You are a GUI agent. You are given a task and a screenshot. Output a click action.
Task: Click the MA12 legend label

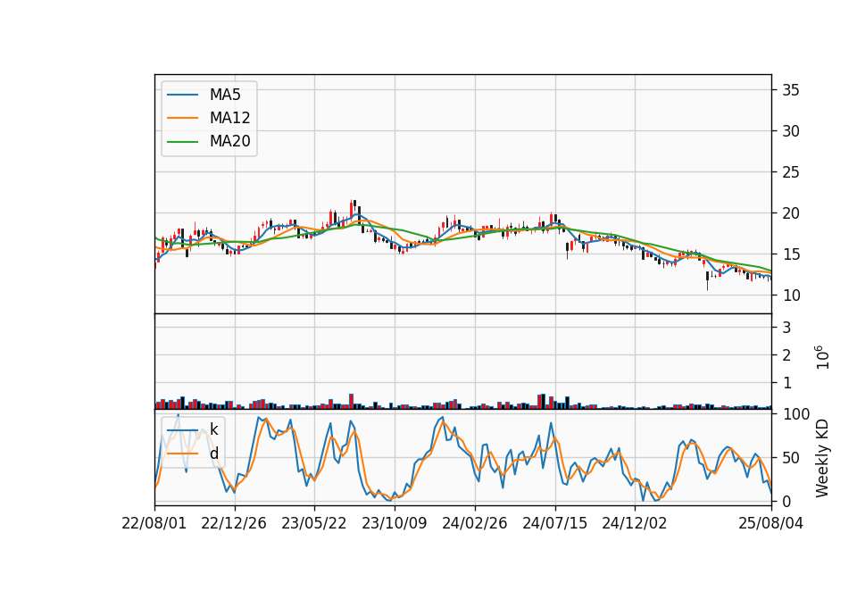coord(229,118)
